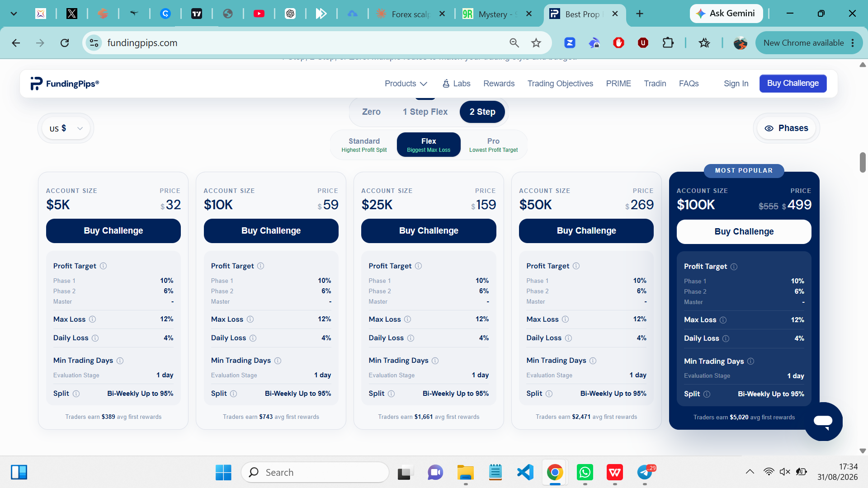Image resolution: width=868 pixels, height=488 pixels.
Task: Bookmark page with the star icon
Action: coord(536,43)
